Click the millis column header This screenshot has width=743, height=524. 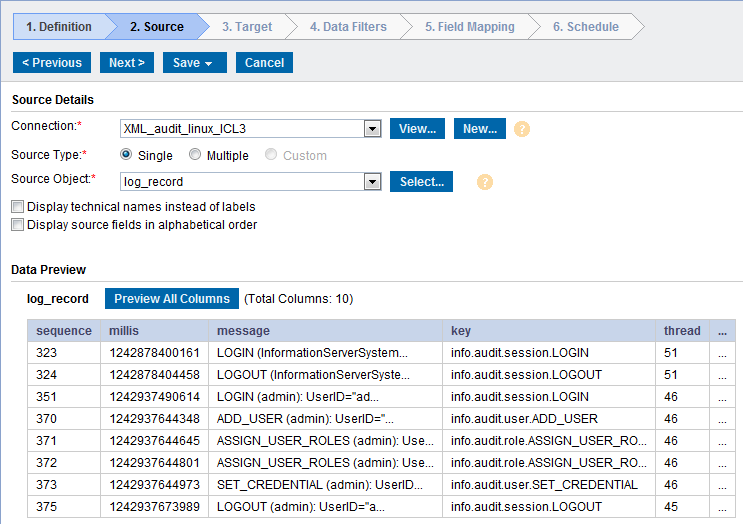154,331
